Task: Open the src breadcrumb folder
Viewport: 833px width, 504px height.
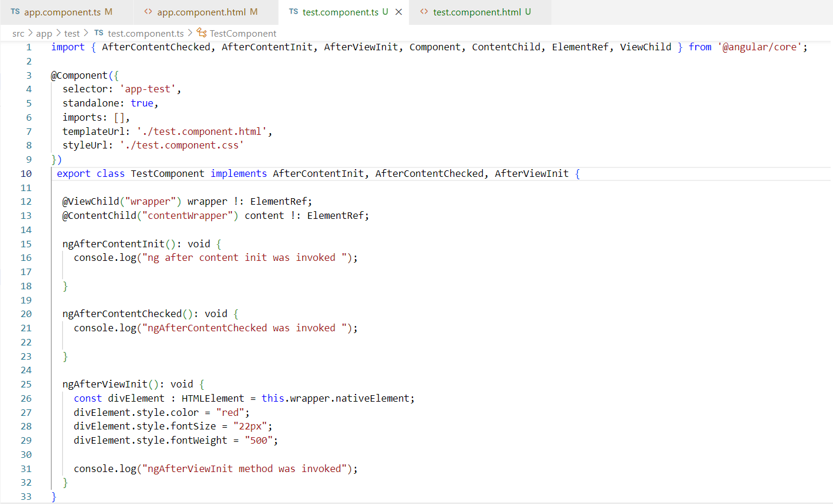Action: point(18,34)
